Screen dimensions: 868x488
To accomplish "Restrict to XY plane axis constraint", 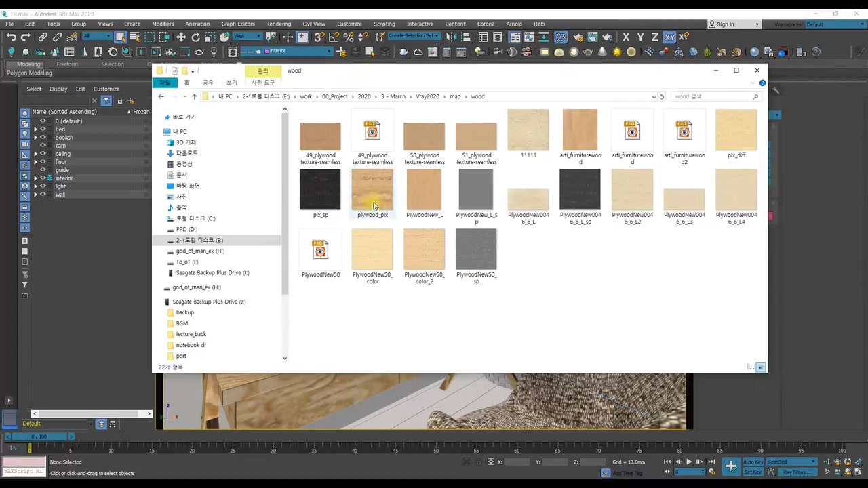I will click(x=669, y=37).
